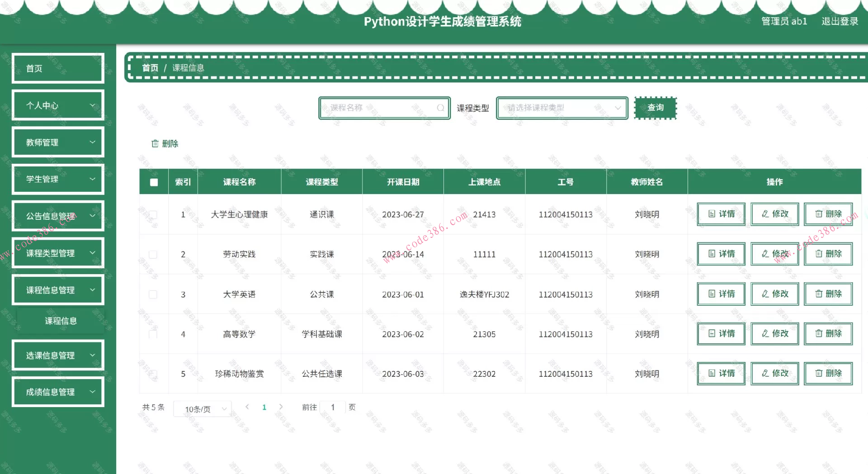The image size is (868, 474).
Task: Toggle the select-all checkbox in the table header
Action: tap(154, 182)
